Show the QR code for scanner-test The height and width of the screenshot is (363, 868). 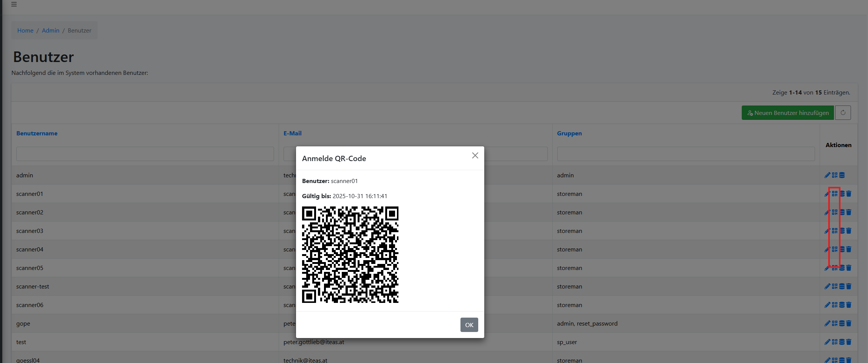point(835,286)
